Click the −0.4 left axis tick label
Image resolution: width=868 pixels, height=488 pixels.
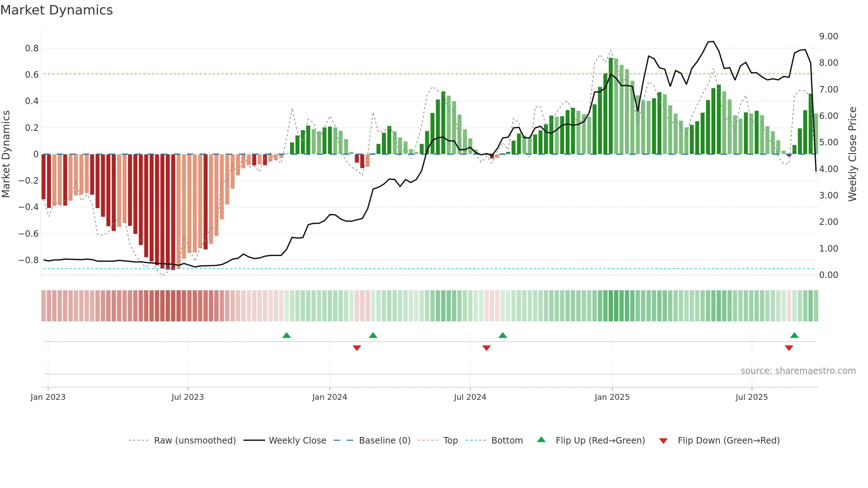coord(29,207)
